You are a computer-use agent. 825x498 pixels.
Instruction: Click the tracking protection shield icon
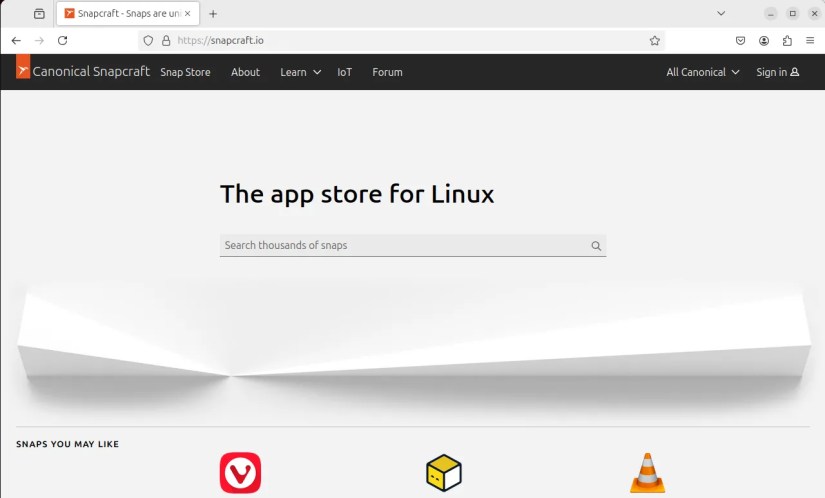148,40
